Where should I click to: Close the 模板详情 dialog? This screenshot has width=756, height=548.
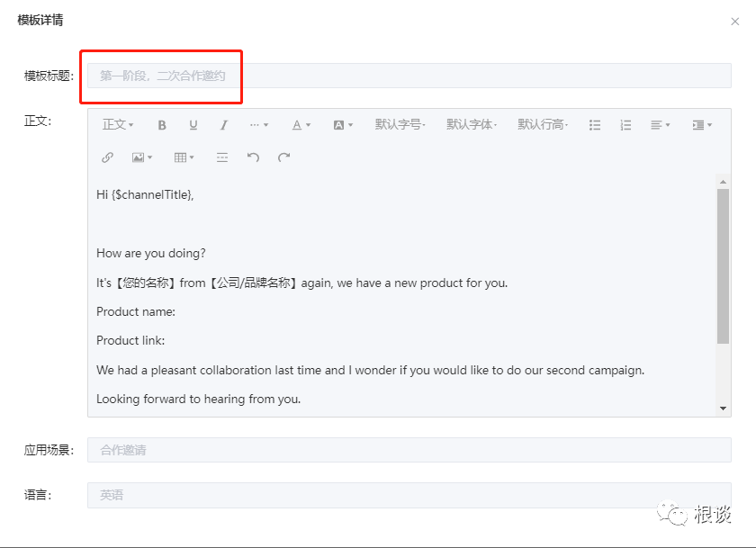pos(734,22)
